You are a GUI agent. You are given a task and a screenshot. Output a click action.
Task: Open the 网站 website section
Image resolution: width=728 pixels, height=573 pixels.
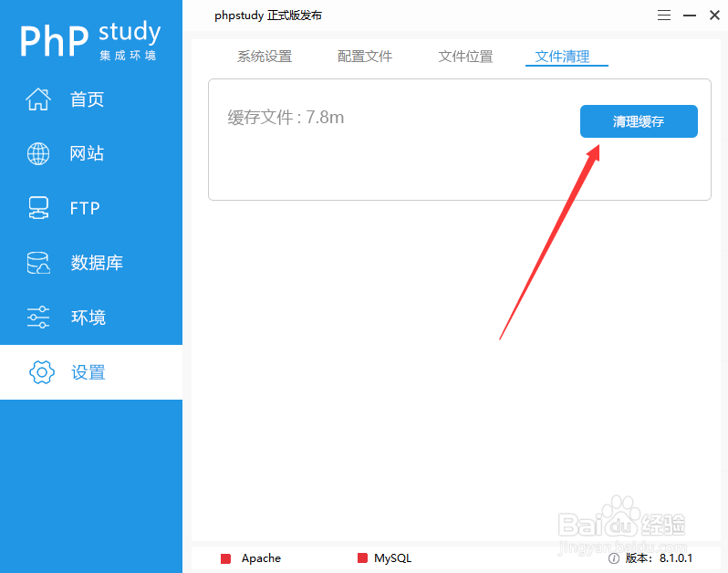click(87, 153)
